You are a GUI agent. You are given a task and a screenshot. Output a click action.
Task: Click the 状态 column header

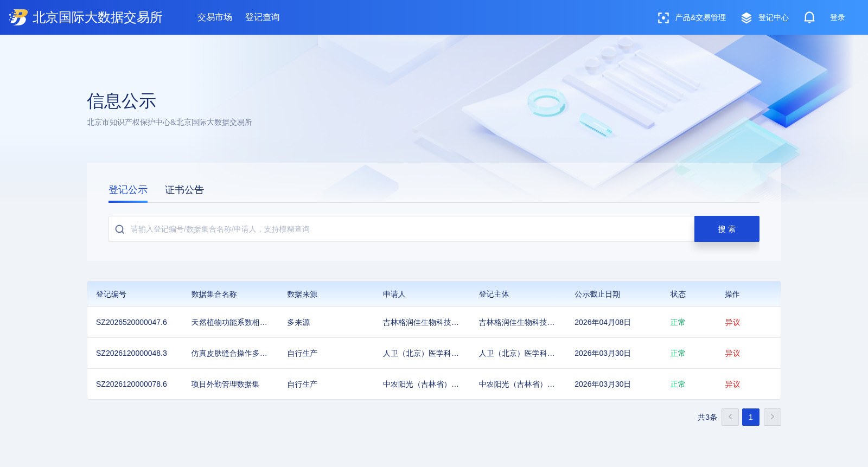point(678,294)
